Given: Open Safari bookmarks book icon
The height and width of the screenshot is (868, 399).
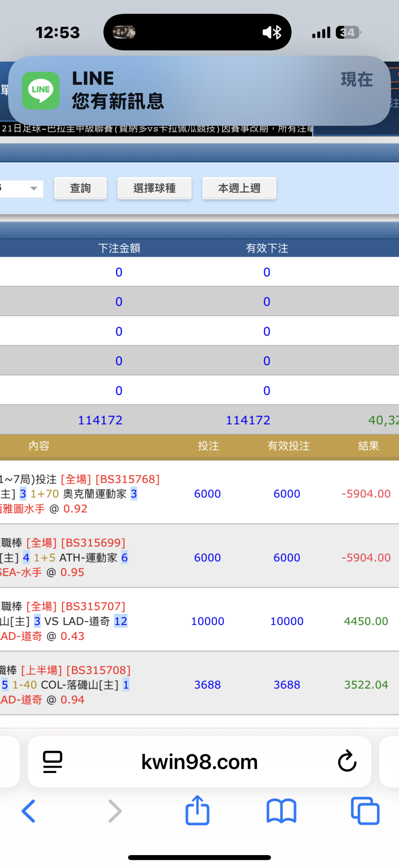Looking at the screenshot, I should coord(281,811).
